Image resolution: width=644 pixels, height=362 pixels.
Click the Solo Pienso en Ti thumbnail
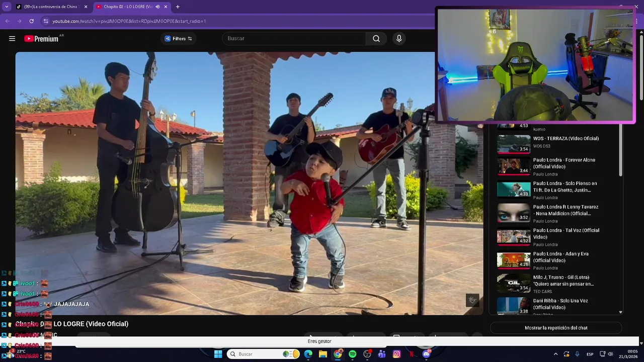pyautogui.click(x=514, y=190)
